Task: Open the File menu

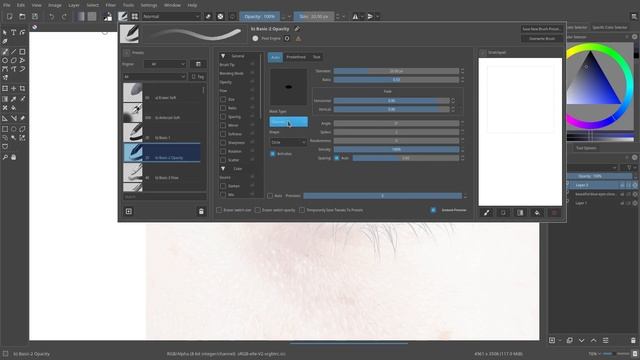Action: tap(7, 5)
